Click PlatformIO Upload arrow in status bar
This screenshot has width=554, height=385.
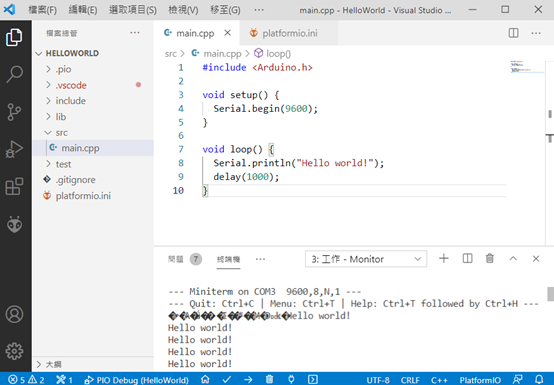coord(248,380)
